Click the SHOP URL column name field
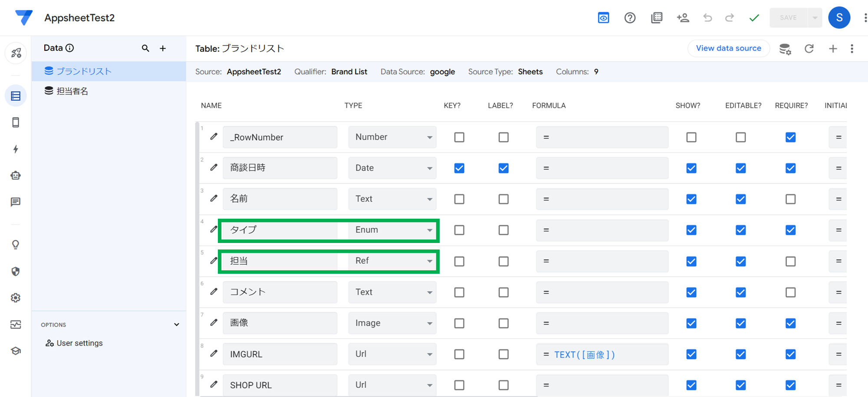The height and width of the screenshot is (397, 868). pyautogui.click(x=280, y=385)
